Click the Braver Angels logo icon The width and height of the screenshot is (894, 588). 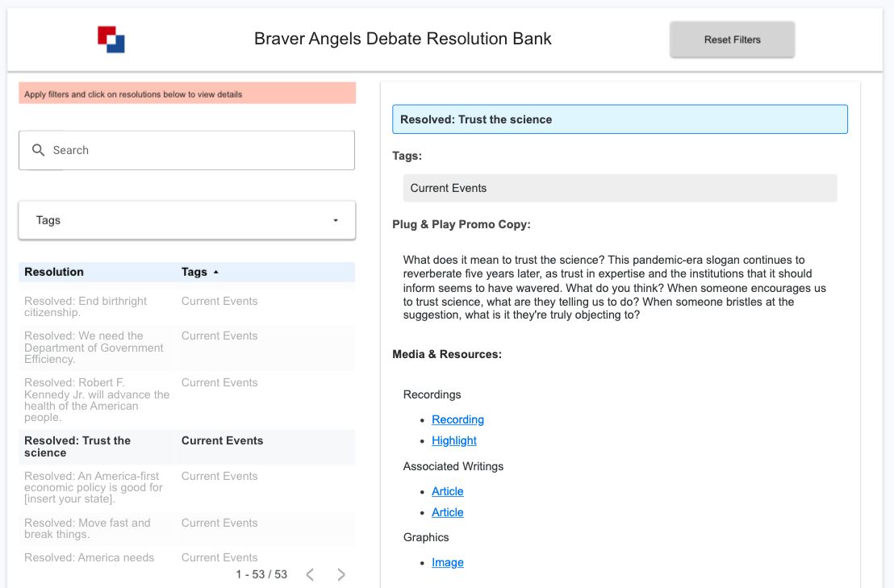pos(111,39)
